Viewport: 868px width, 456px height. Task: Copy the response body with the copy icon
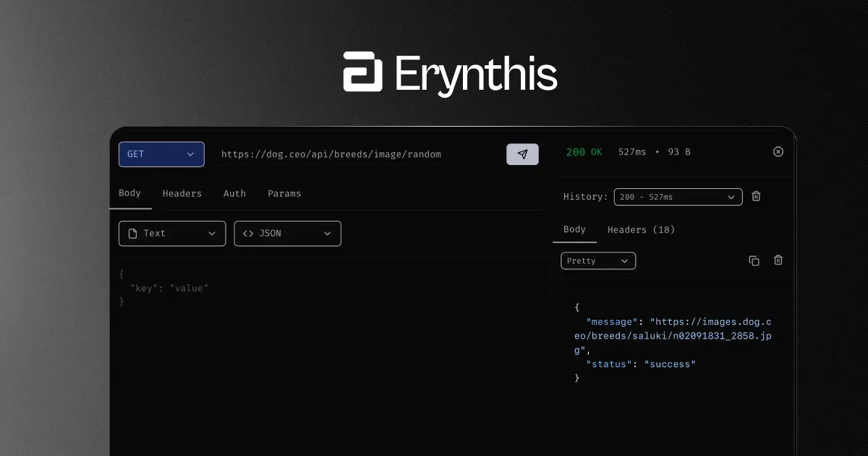(x=754, y=260)
